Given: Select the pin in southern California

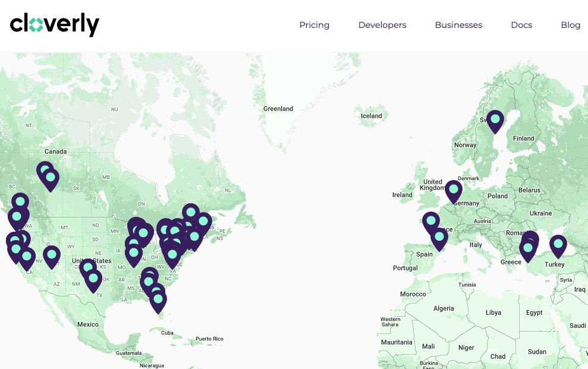Looking at the screenshot, I should tap(27, 259).
